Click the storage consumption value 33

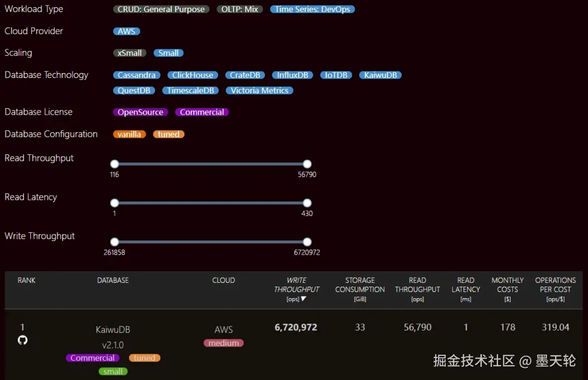click(360, 327)
